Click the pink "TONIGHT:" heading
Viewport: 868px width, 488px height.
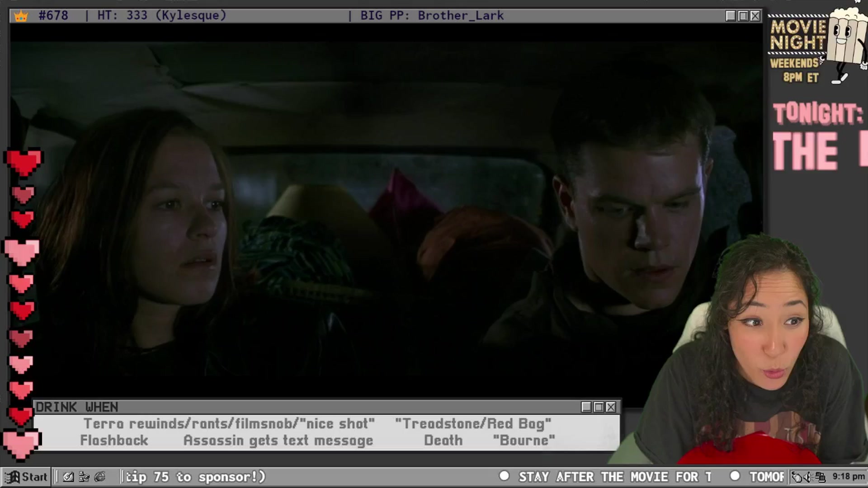point(817,113)
